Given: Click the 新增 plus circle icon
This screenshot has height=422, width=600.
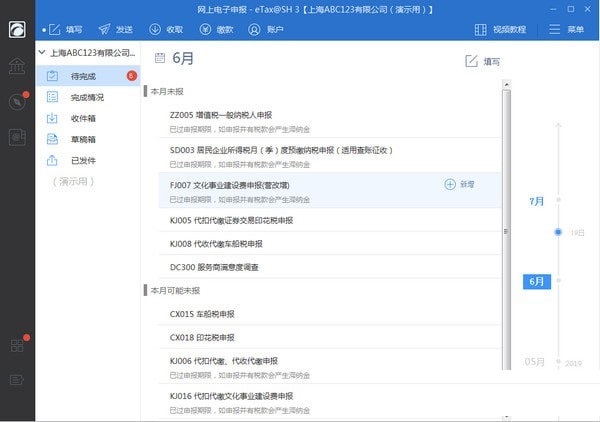Looking at the screenshot, I should click(450, 184).
